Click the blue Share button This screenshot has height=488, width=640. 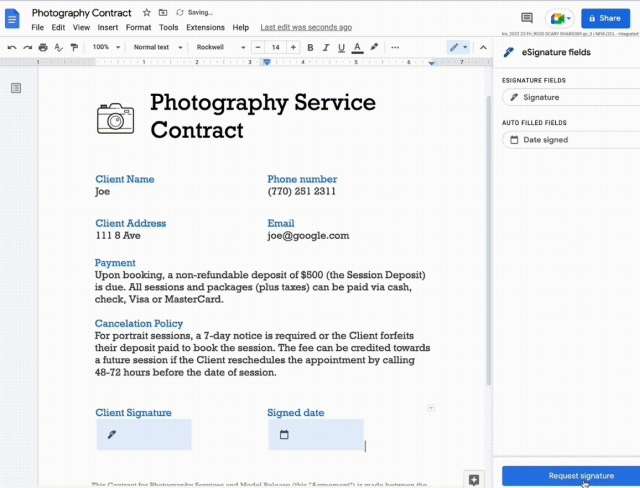604,18
